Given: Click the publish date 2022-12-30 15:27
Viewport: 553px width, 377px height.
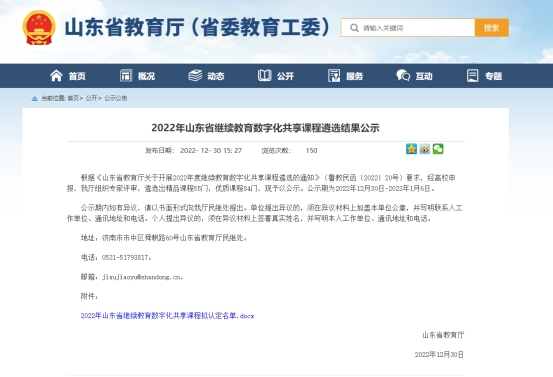Looking at the screenshot, I should (x=211, y=151).
